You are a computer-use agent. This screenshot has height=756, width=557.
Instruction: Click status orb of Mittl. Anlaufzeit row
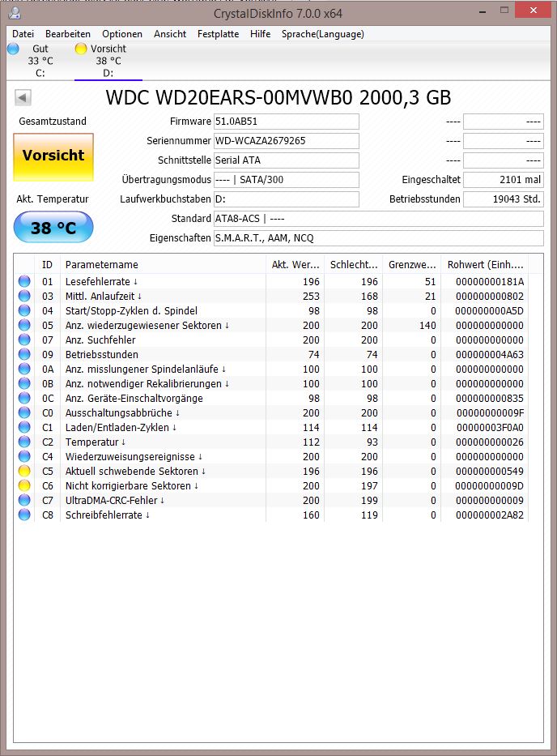pyautogui.click(x=24, y=296)
